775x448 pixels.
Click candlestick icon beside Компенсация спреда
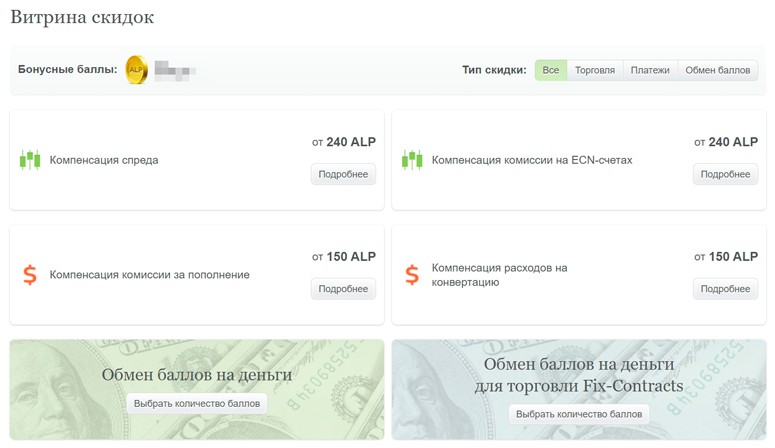tap(30, 160)
